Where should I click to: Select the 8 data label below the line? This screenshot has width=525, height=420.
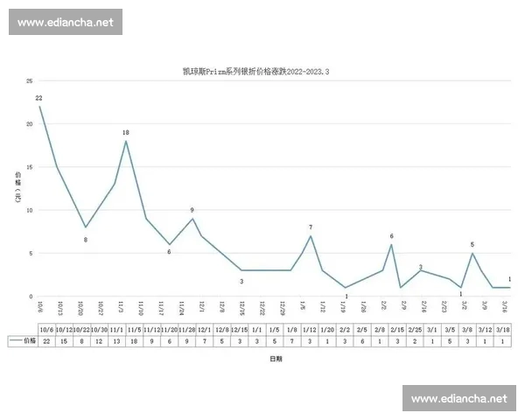tap(86, 240)
